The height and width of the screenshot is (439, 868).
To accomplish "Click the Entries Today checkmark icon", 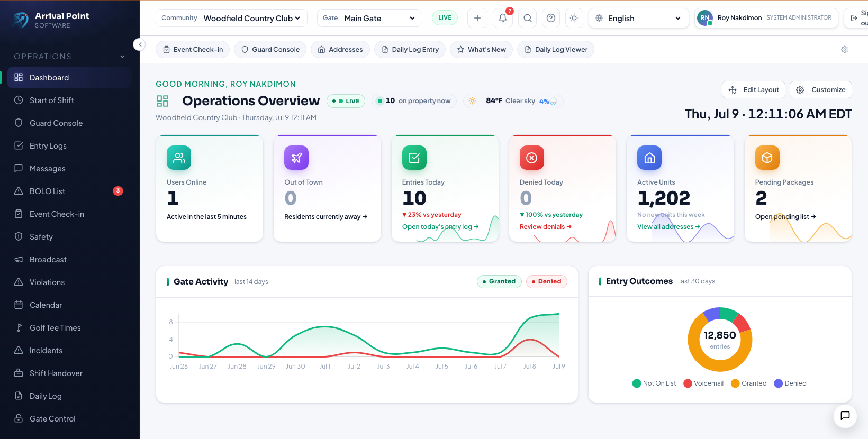I will (414, 158).
